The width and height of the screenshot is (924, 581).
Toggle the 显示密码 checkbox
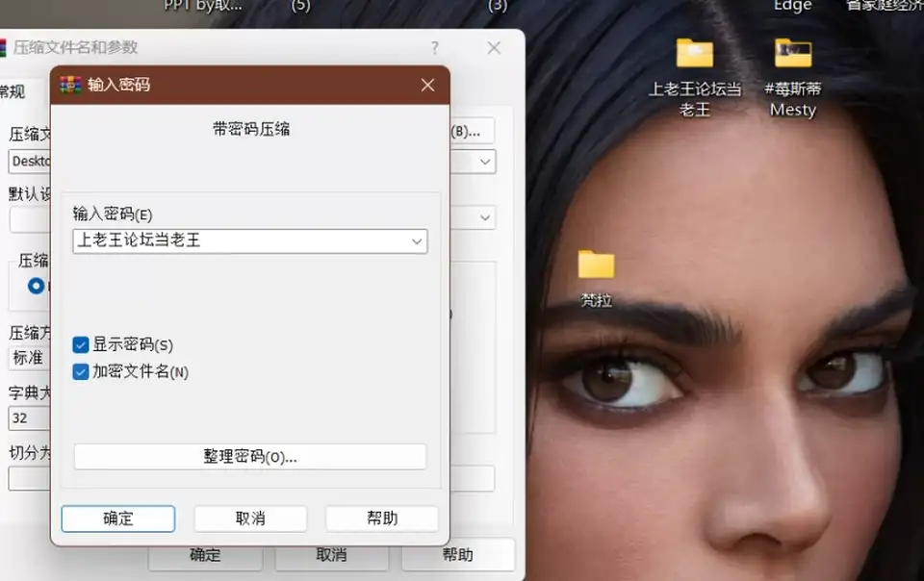point(81,345)
